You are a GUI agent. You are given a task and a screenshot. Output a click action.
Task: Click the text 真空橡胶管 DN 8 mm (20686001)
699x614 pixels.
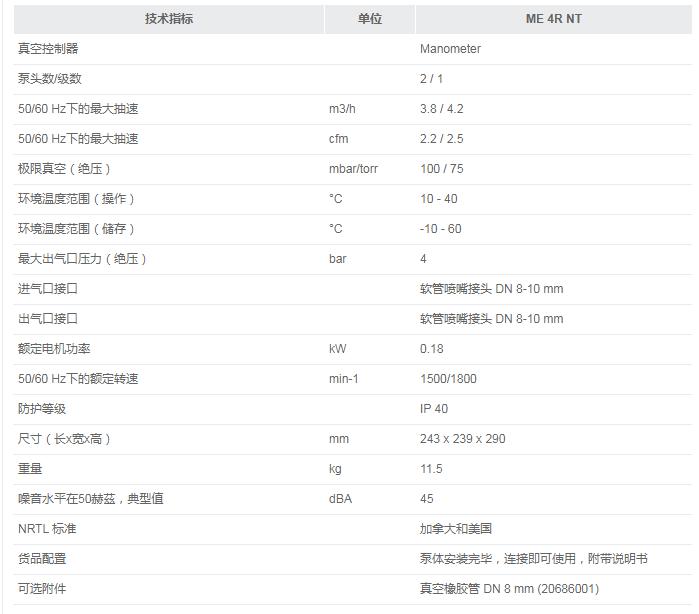point(509,589)
